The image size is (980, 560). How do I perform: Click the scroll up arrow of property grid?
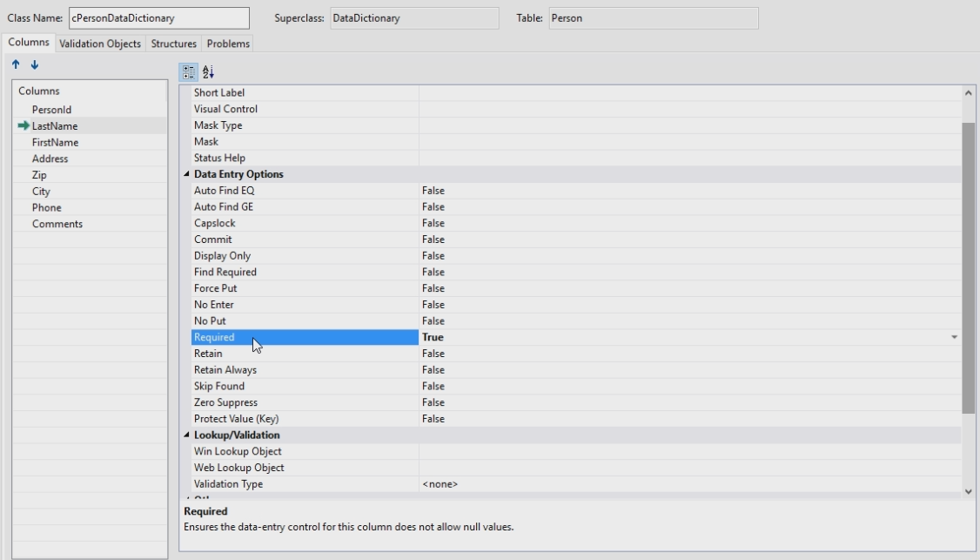pyautogui.click(x=970, y=92)
